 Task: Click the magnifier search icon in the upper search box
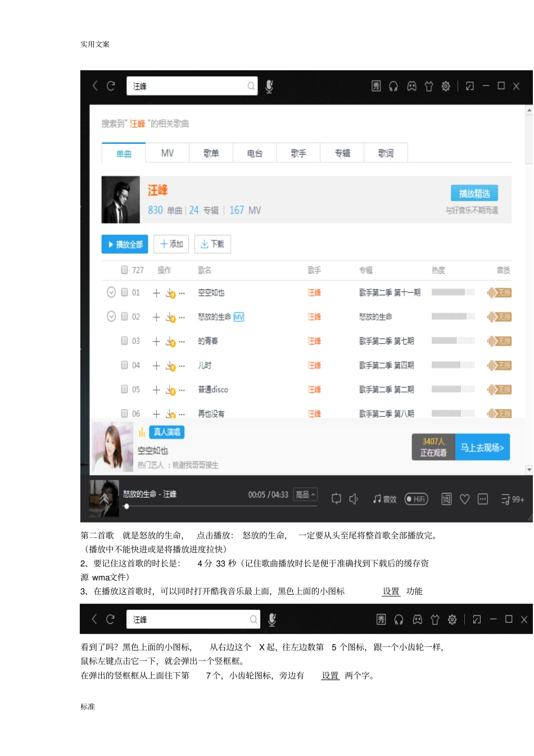[x=251, y=86]
